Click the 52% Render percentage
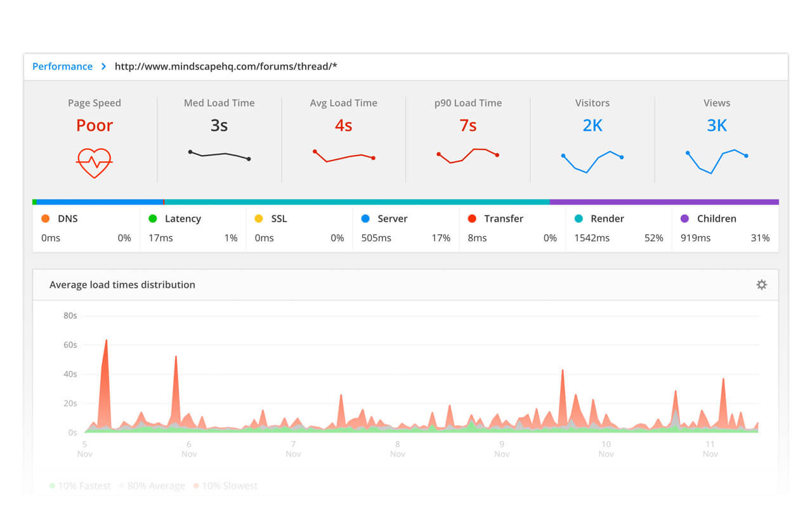This screenshot has height=508, width=812. pyautogui.click(x=653, y=238)
